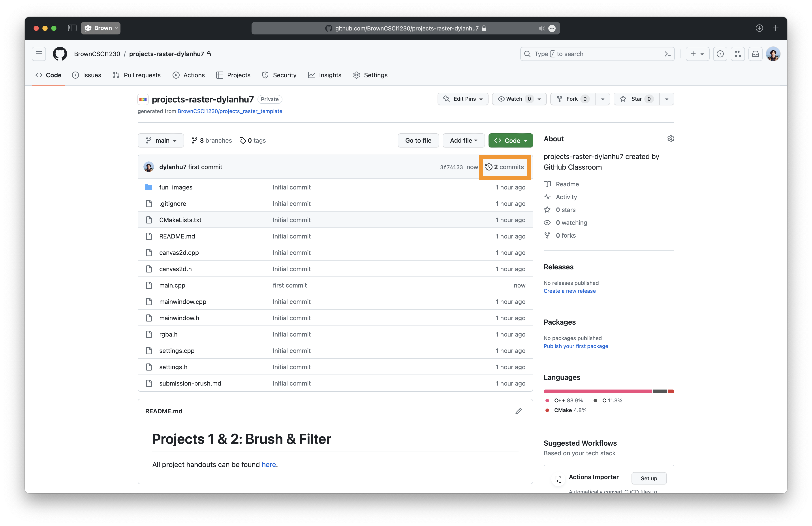Open the About settings gear icon
Viewport: 812px width, 526px height.
(670, 139)
